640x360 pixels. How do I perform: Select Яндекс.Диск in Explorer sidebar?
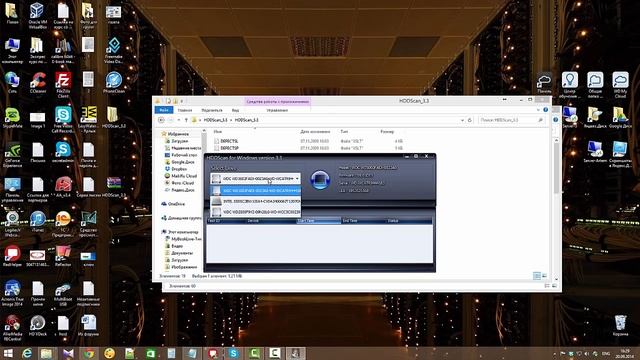180,190
